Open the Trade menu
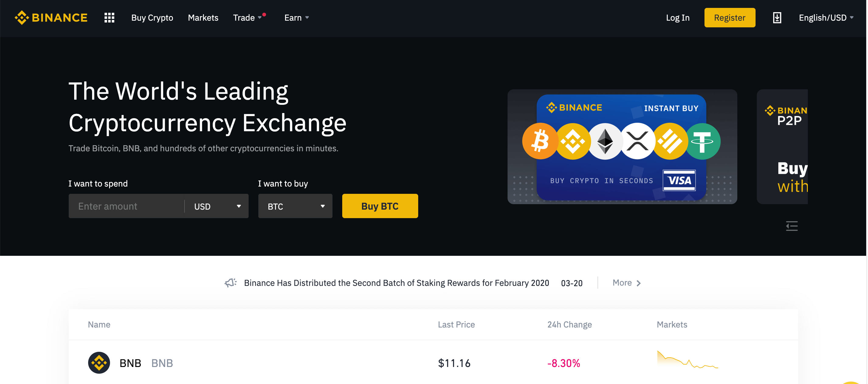 click(247, 18)
